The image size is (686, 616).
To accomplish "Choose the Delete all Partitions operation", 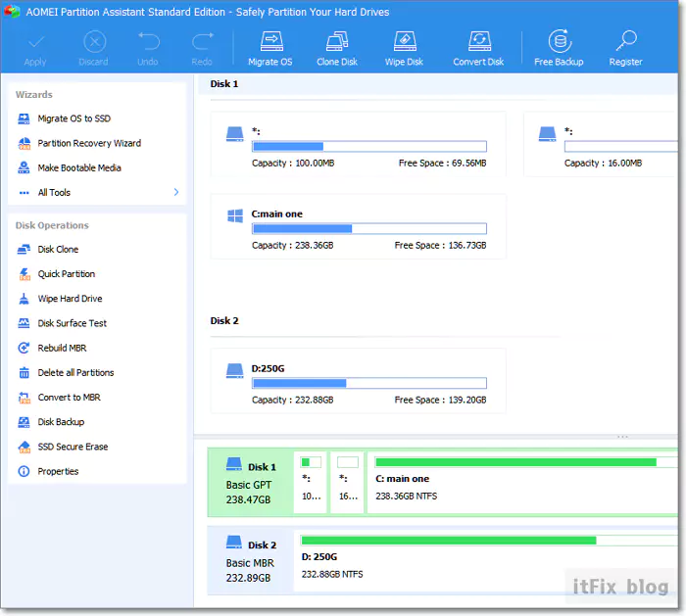I will click(75, 372).
